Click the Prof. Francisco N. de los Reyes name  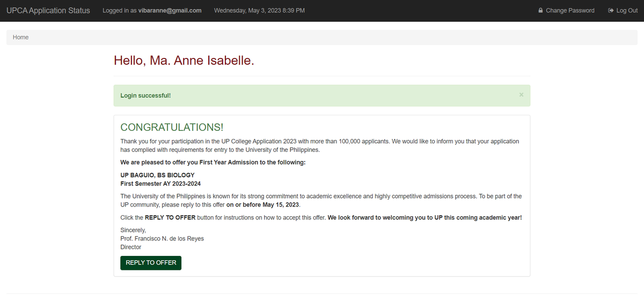point(162,239)
